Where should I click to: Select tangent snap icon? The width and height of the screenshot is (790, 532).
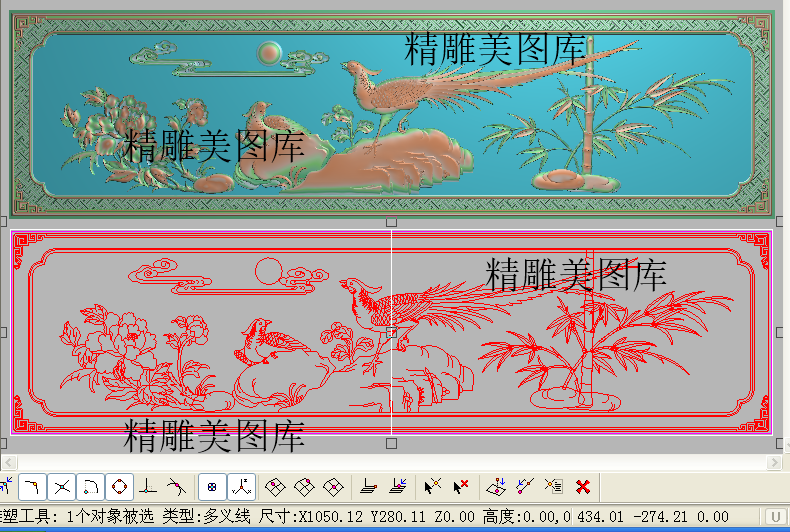point(176,487)
